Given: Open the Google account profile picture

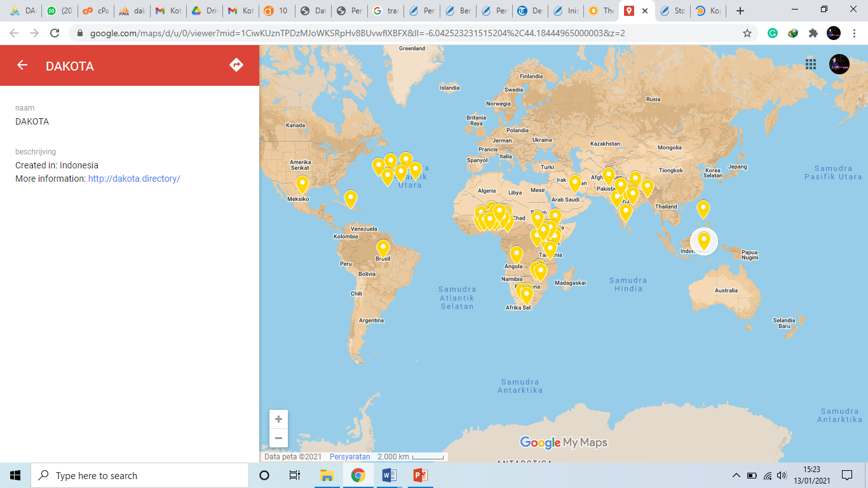Looking at the screenshot, I should click(839, 64).
